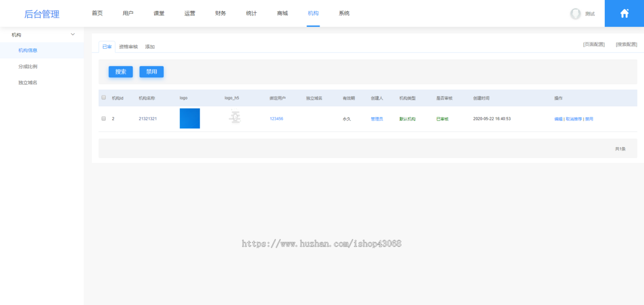Viewport: 644px width, 305px height.
Task: Switch to the 已审 tab
Action: [107, 47]
